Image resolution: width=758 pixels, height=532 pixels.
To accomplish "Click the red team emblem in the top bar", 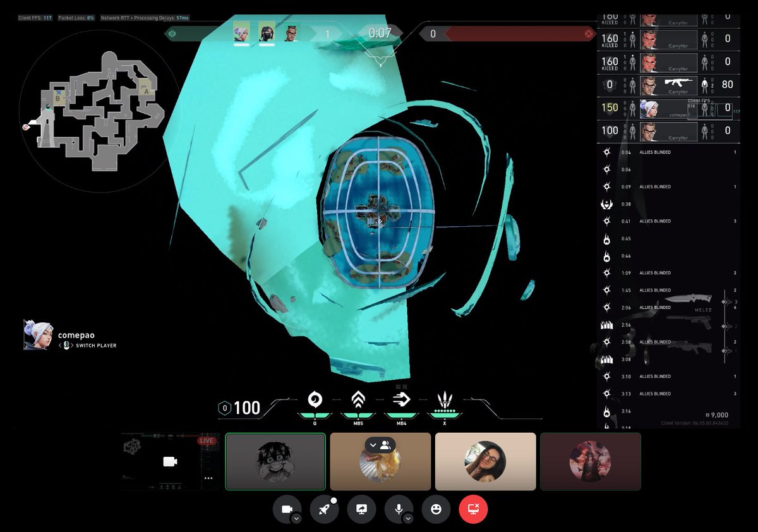I will point(589,33).
